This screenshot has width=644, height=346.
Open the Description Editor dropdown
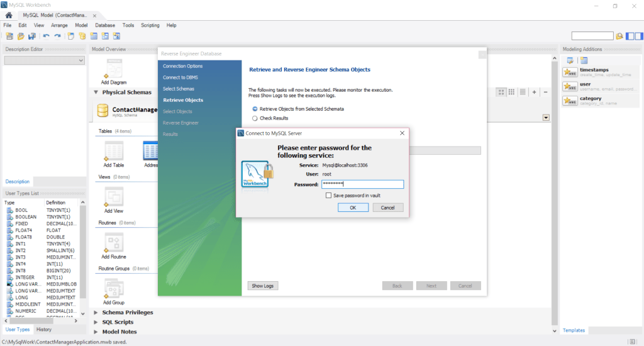[45, 60]
